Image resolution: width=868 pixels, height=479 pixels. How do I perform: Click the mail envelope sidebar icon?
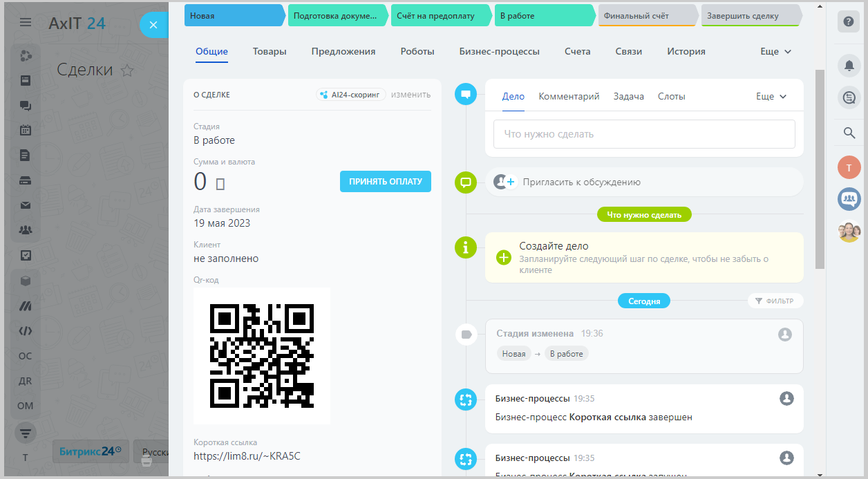pyautogui.click(x=26, y=205)
